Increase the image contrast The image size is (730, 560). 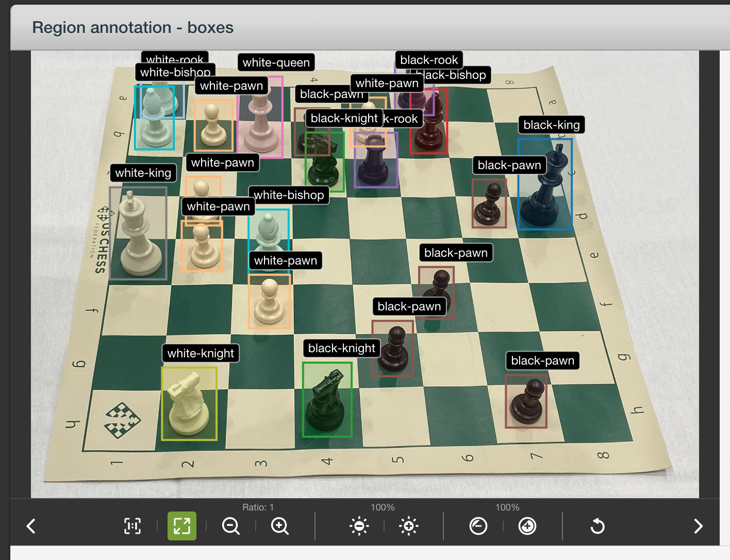[x=527, y=526]
